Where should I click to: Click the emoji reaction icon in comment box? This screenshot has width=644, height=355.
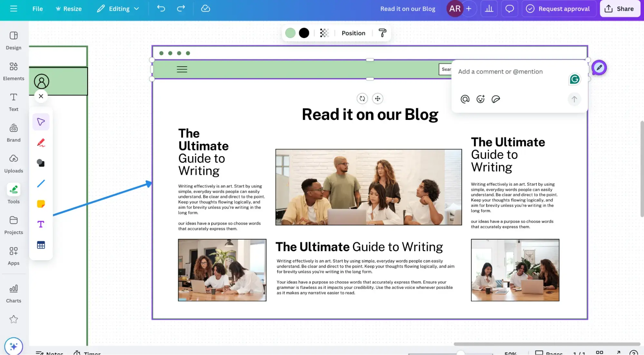tap(480, 99)
